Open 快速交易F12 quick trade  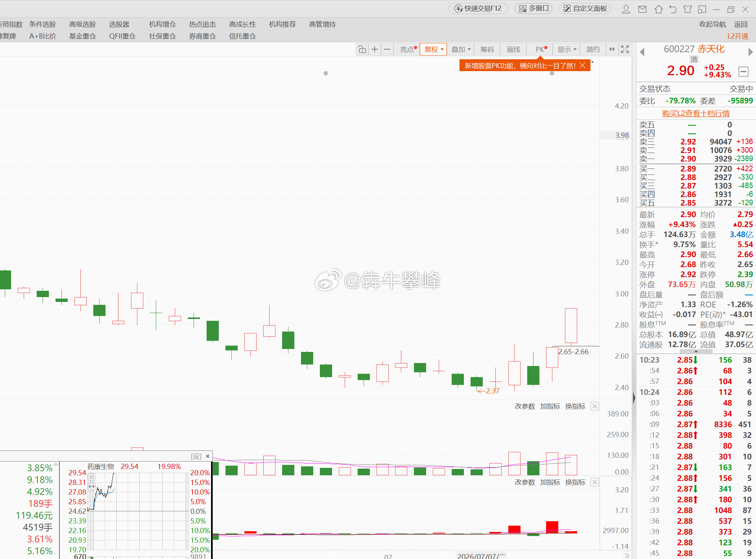478,9
